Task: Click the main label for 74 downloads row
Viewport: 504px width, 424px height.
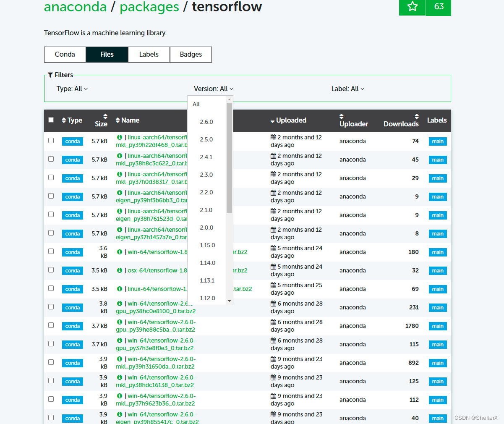Action: (x=438, y=141)
